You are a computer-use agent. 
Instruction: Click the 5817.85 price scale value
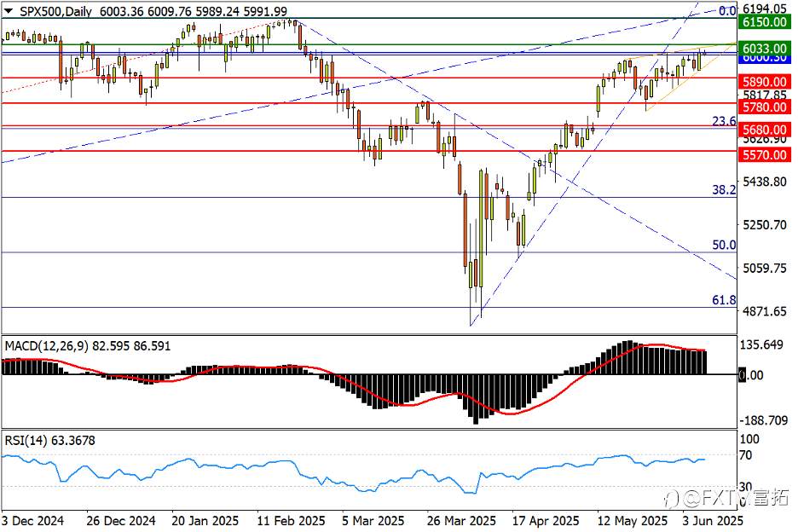(765, 95)
